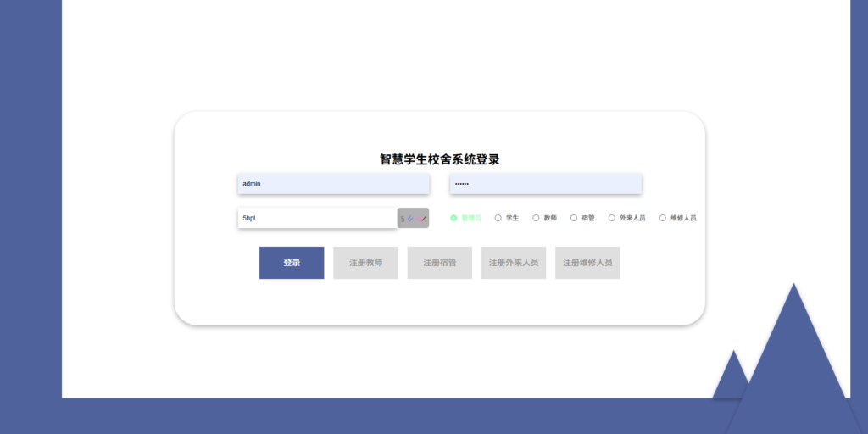Viewport: 868px width, 434px height.
Task: Click the username field containing admin
Action: (333, 184)
